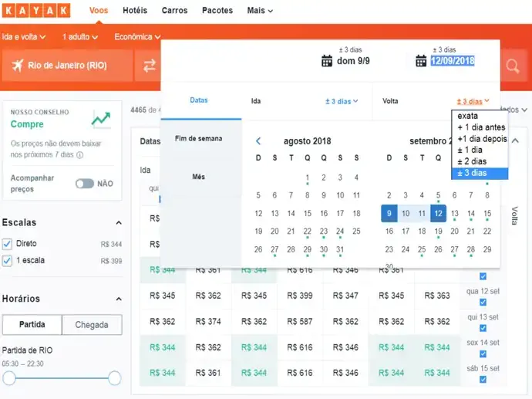Click the 12/09/2018 return date field
532x399 pixels.
click(x=453, y=61)
